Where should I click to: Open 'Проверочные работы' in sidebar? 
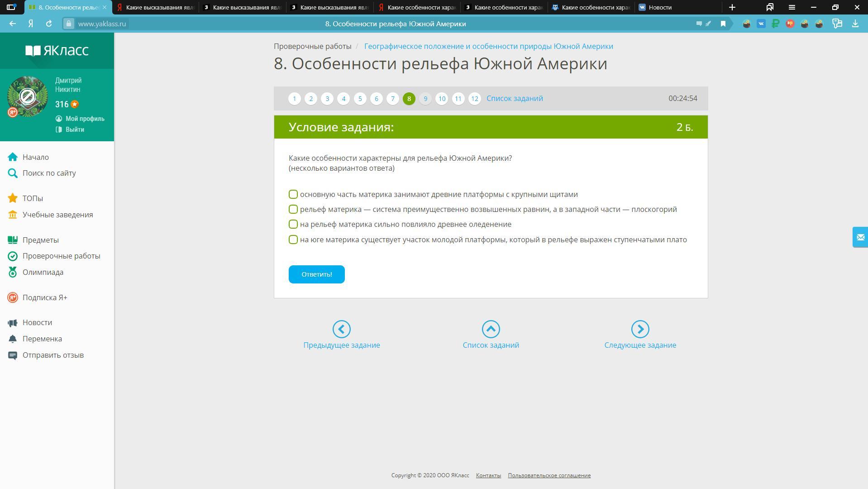[x=54, y=256]
